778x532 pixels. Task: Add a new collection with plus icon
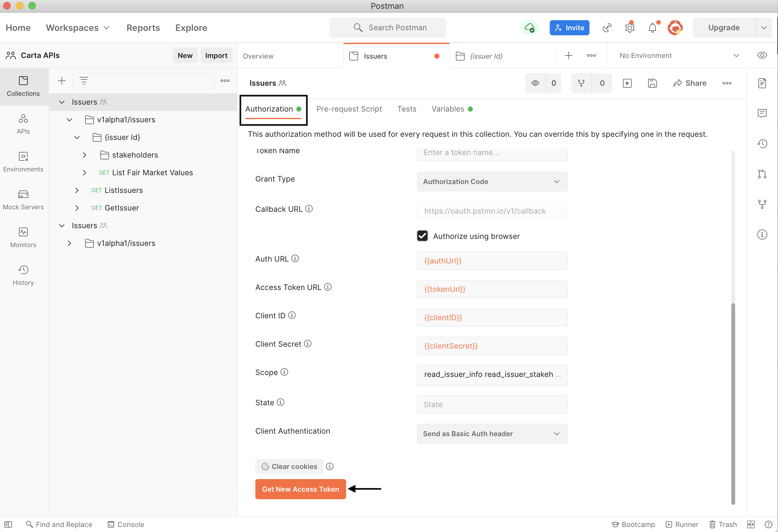click(x=61, y=81)
